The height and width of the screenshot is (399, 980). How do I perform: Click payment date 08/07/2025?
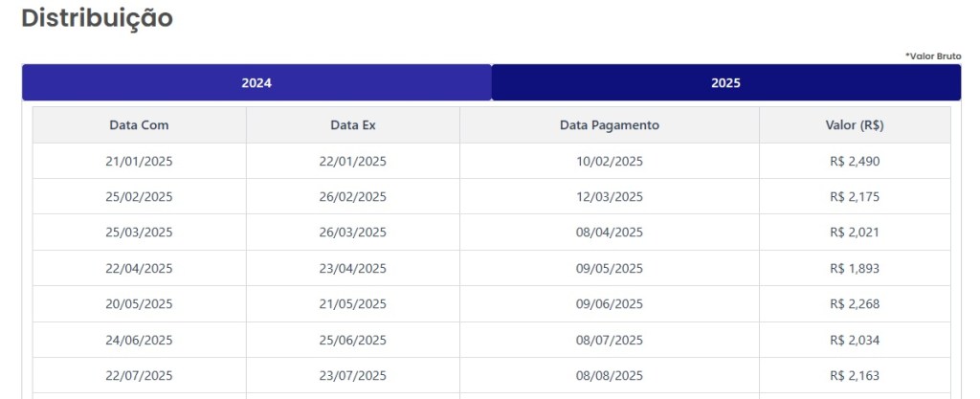pos(609,340)
